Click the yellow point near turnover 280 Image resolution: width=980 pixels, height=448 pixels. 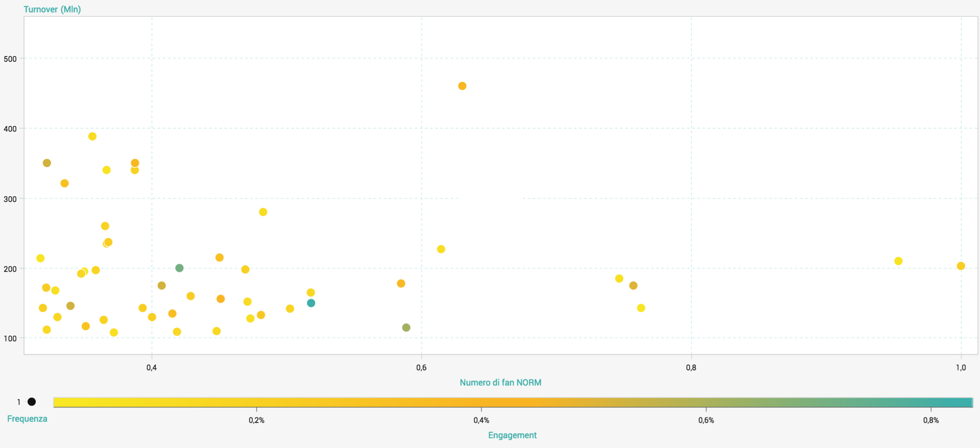[x=263, y=212]
